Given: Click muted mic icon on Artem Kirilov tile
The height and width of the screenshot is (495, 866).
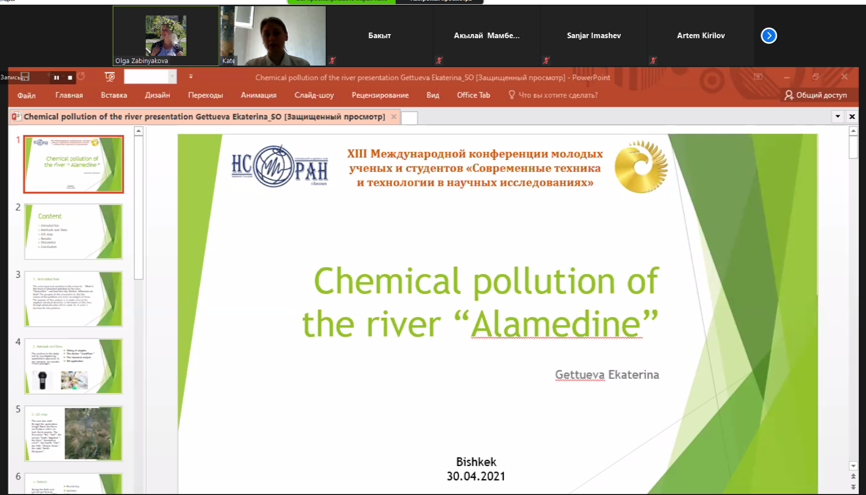Looking at the screenshot, I should (x=653, y=61).
